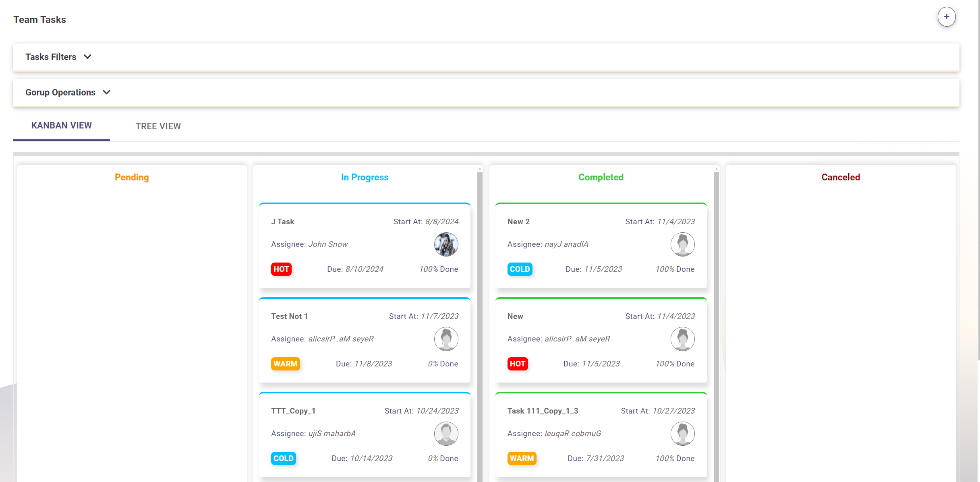The image size is (980, 482).
Task: Select the Kanban View tab
Action: pyautogui.click(x=62, y=126)
